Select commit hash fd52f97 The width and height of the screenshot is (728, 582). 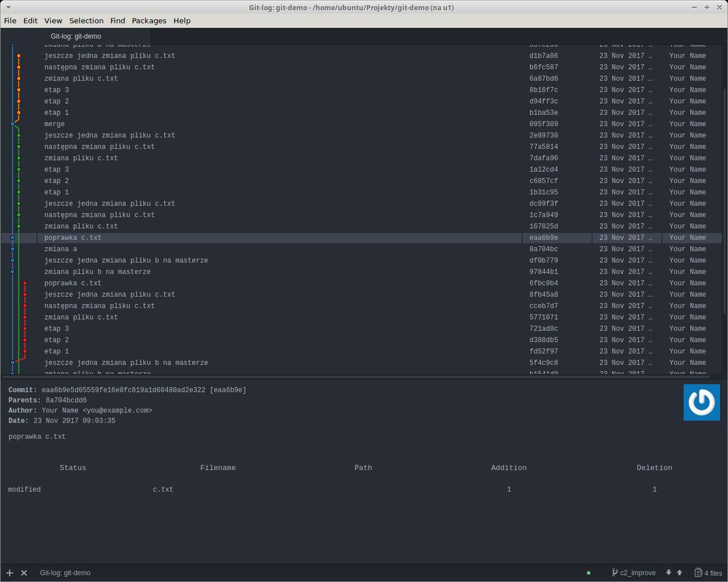click(544, 351)
